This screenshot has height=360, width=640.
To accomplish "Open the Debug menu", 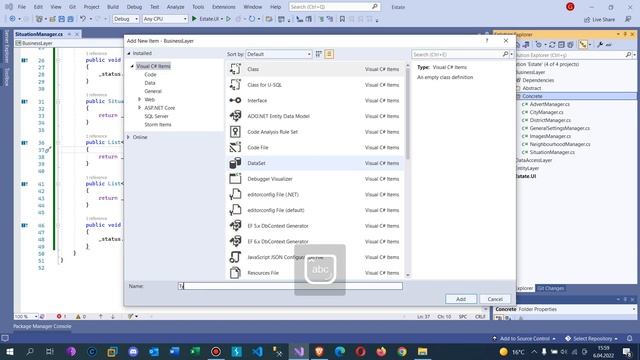I will click(x=134, y=7).
